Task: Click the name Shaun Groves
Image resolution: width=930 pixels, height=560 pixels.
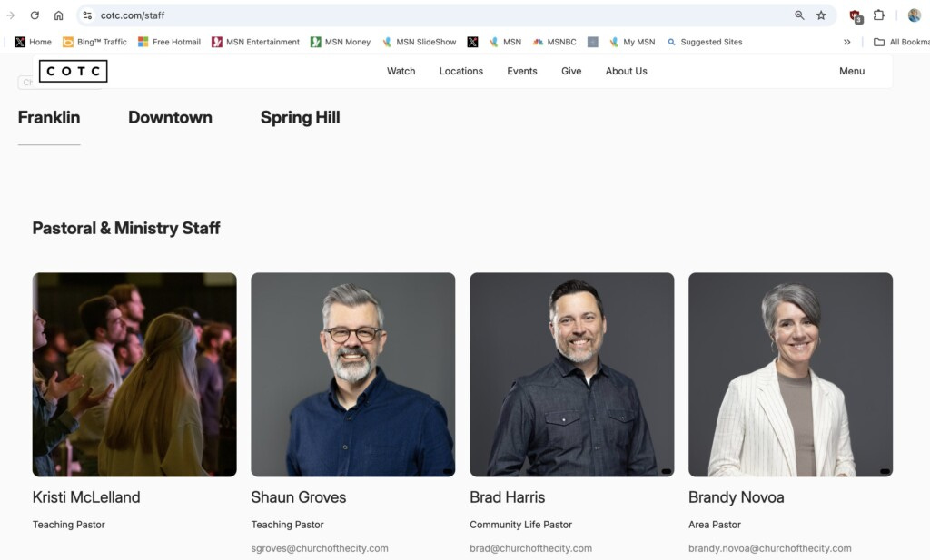Action: click(298, 497)
